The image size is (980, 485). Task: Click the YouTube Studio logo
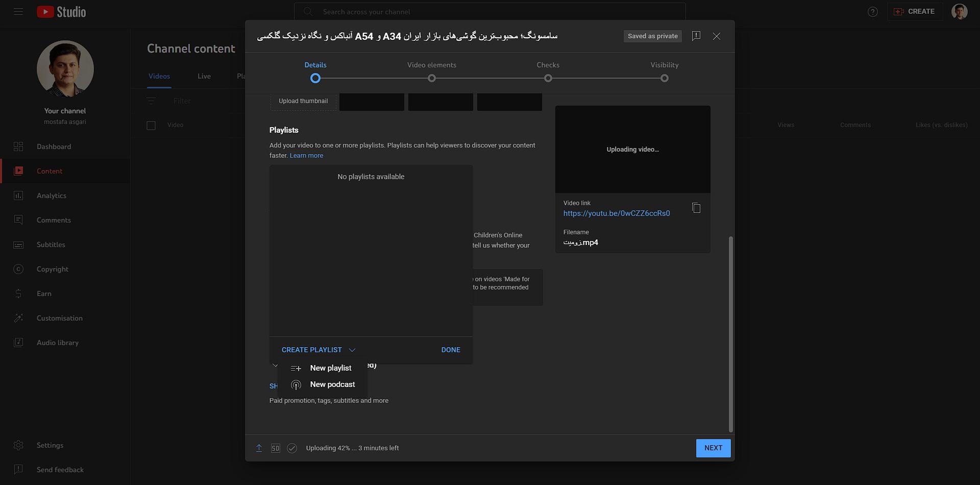61,12
